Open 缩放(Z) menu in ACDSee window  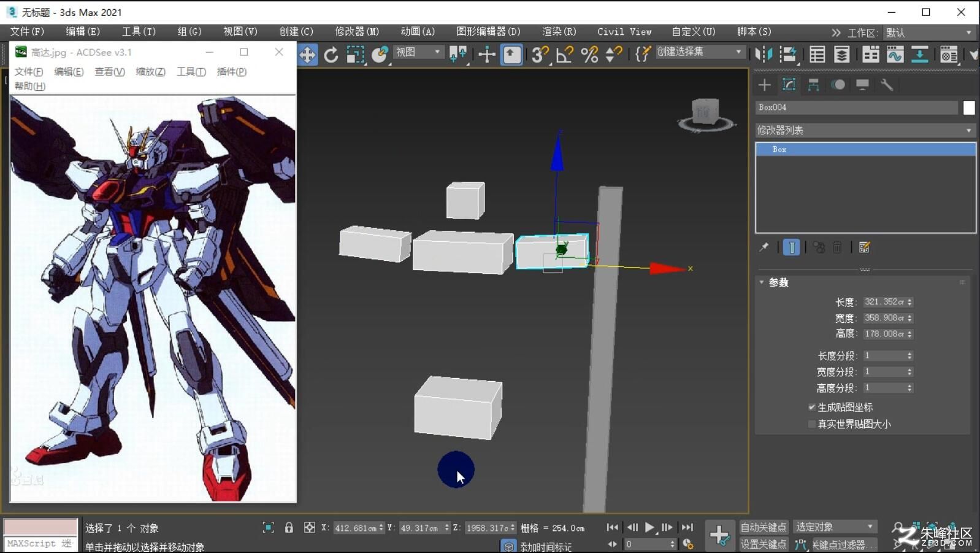coord(150,72)
